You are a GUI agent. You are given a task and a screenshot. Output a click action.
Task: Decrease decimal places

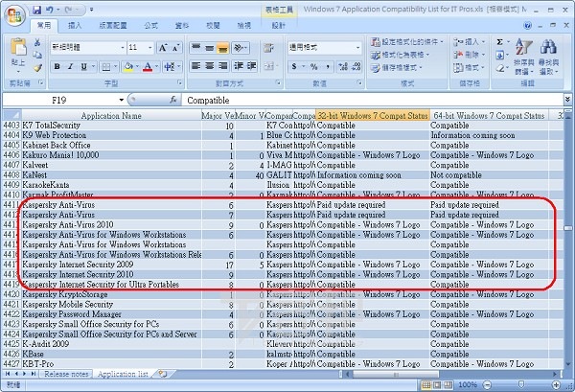356,66
